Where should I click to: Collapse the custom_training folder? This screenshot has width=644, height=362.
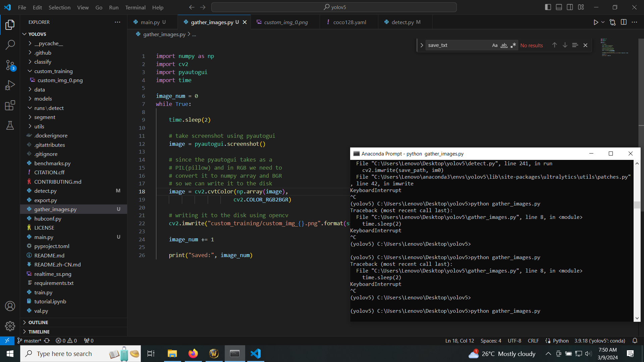pyautogui.click(x=53, y=71)
